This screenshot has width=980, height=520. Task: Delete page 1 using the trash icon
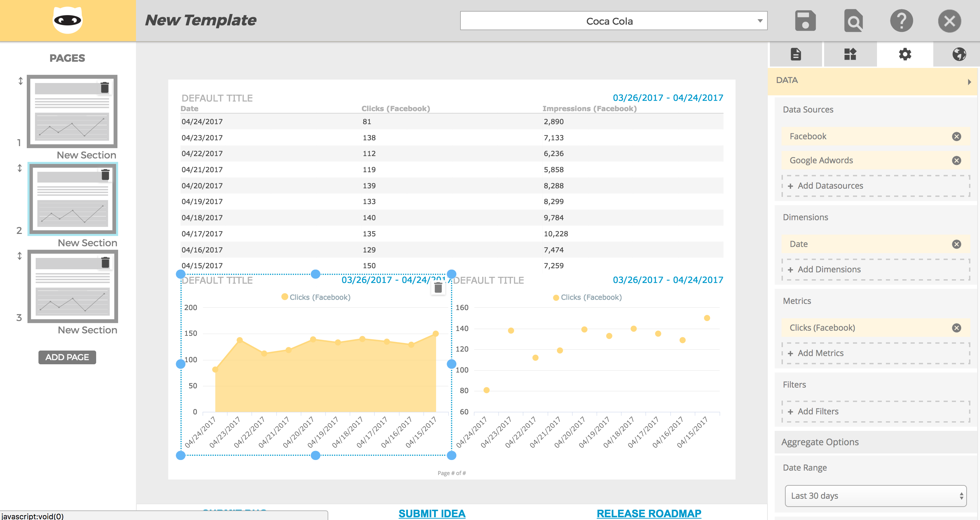point(105,88)
